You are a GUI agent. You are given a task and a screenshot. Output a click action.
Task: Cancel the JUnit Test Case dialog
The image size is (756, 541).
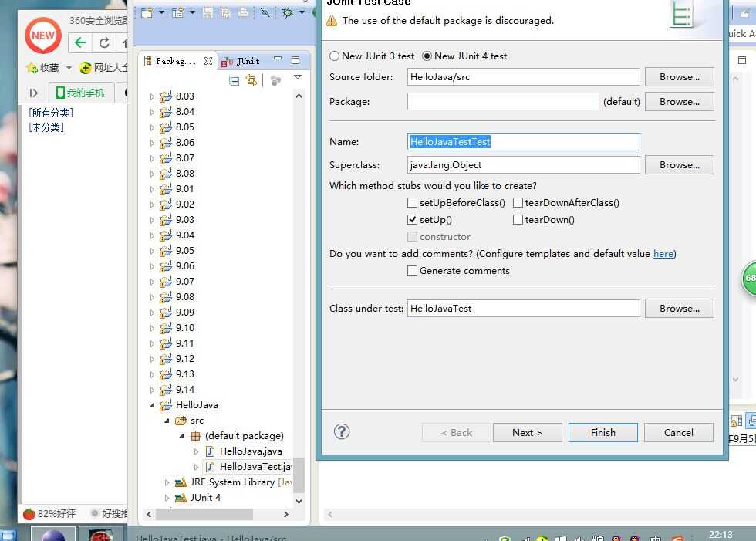click(x=678, y=432)
